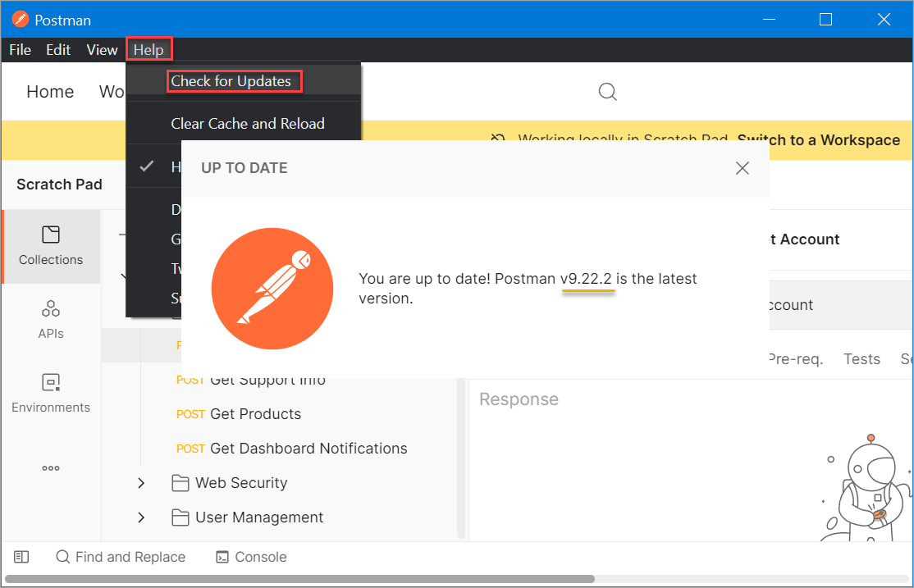Click the Postman logo in dialog
The height and width of the screenshot is (588, 914).
click(x=272, y=289)
